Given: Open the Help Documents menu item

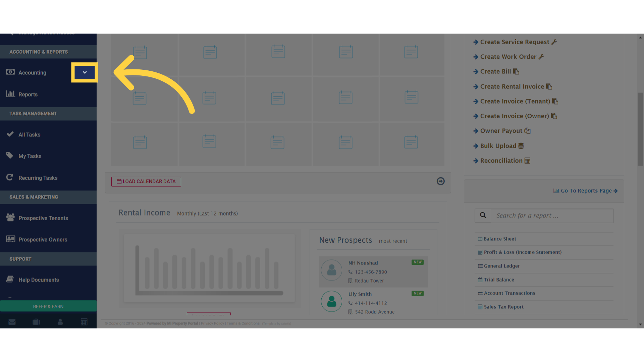Looking at the screenshot, I should click(x=39, y=280).
